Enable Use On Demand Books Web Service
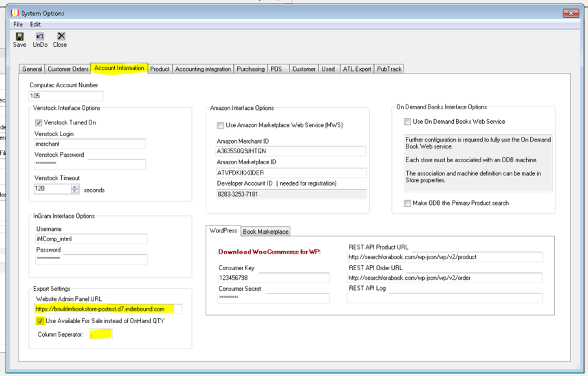 point(407,122)
